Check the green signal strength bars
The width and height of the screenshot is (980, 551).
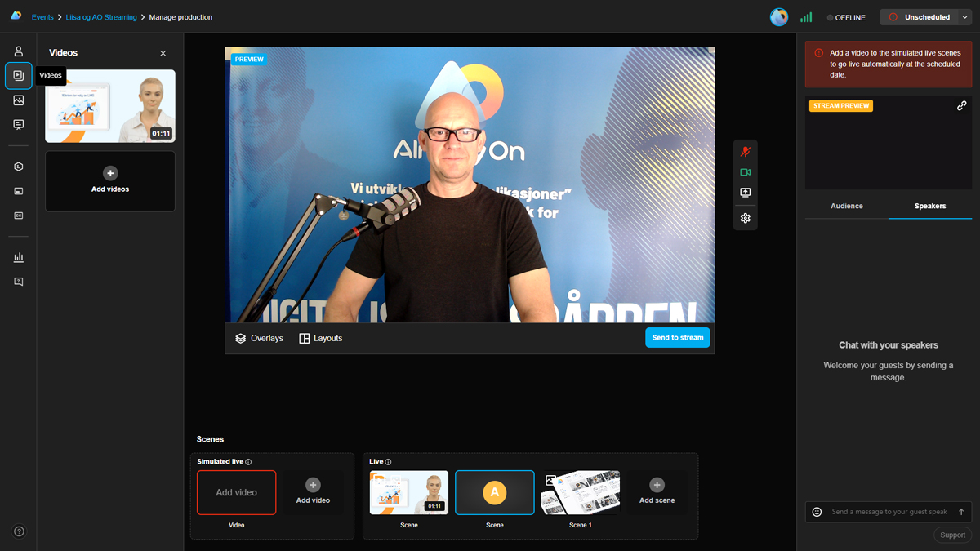pos(807,17)
